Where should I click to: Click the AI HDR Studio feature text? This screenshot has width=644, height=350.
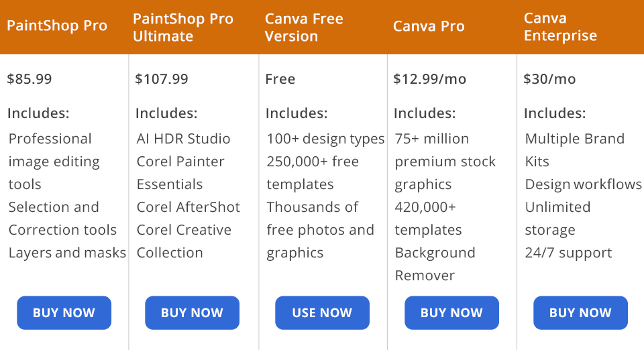pos(183,139)
